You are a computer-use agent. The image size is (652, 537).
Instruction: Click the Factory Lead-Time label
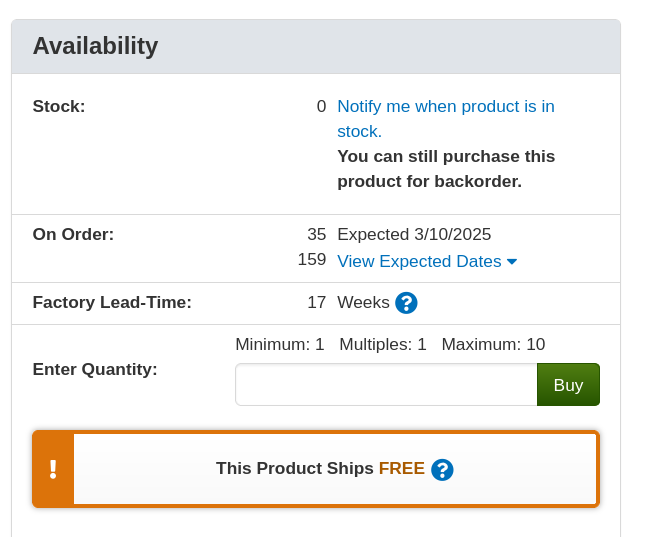point(112,302)
